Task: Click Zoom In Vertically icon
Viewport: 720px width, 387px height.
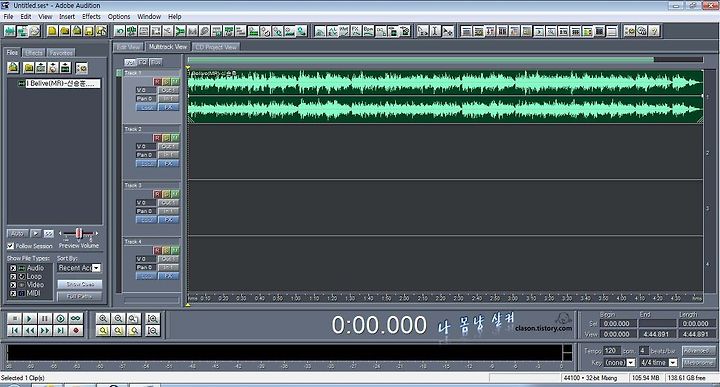Action: click(x=153, y=318)
